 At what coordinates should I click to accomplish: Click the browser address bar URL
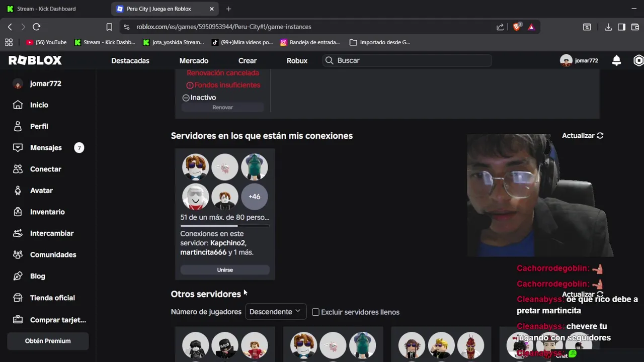(224, 27)
